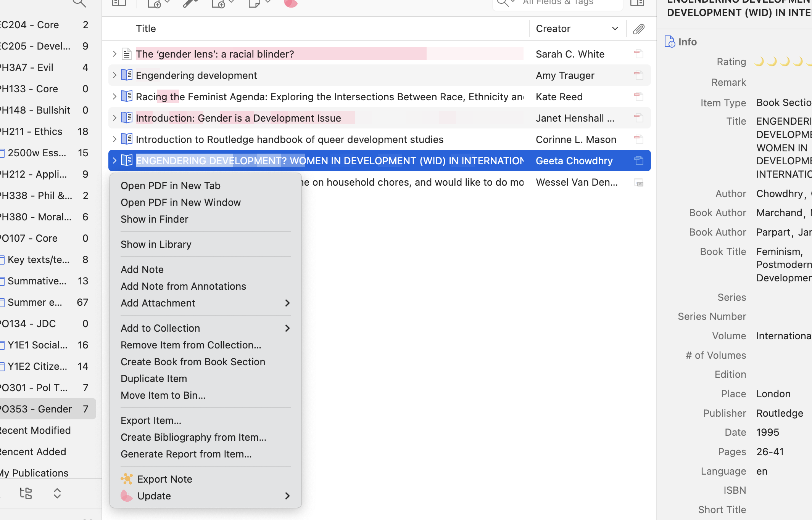Click book section icon beside Engendering development

[x=127, y=75]
